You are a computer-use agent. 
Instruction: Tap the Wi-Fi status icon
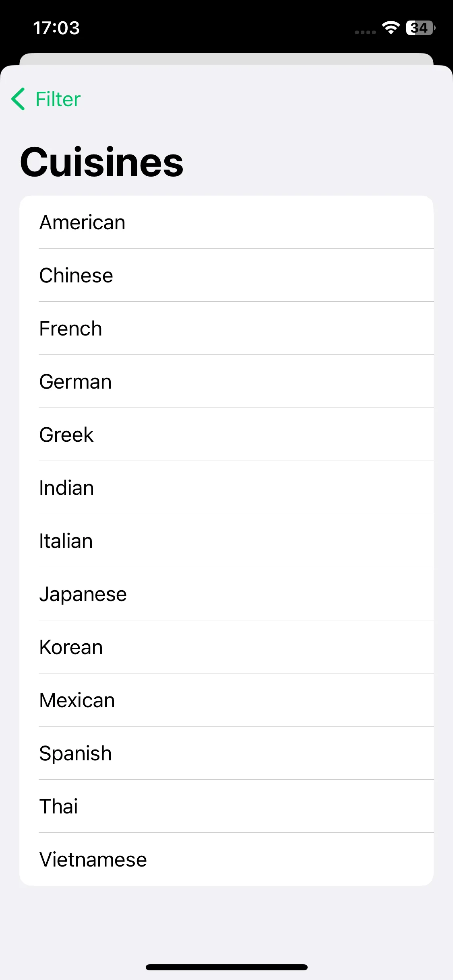[x=391, y=28]
